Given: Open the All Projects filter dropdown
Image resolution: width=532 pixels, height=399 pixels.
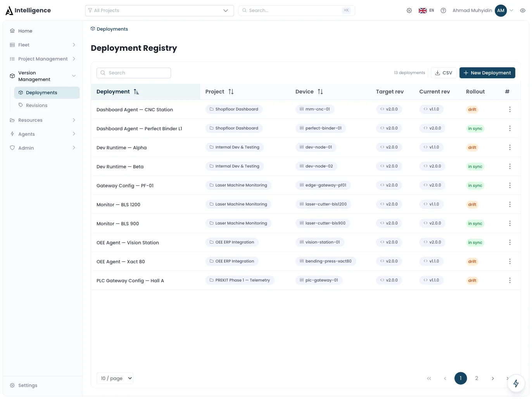Looking at the screenshot, I should click(x=159, y=10).
